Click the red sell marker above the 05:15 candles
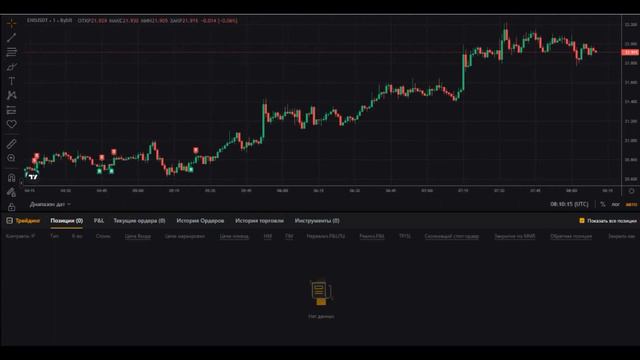 click(196, 151)
